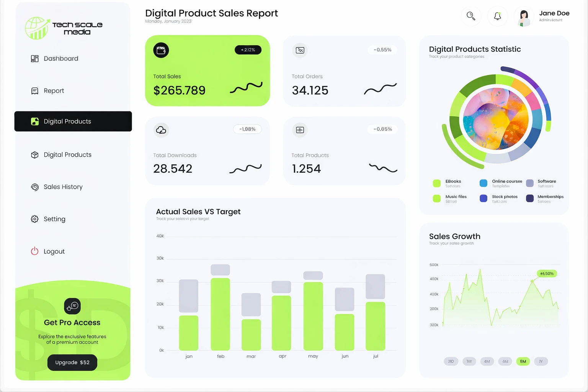This screenshot has height=392, width=588.
Task: Click the cloud icon on Total Downloads card
Action: click(161, 130)
